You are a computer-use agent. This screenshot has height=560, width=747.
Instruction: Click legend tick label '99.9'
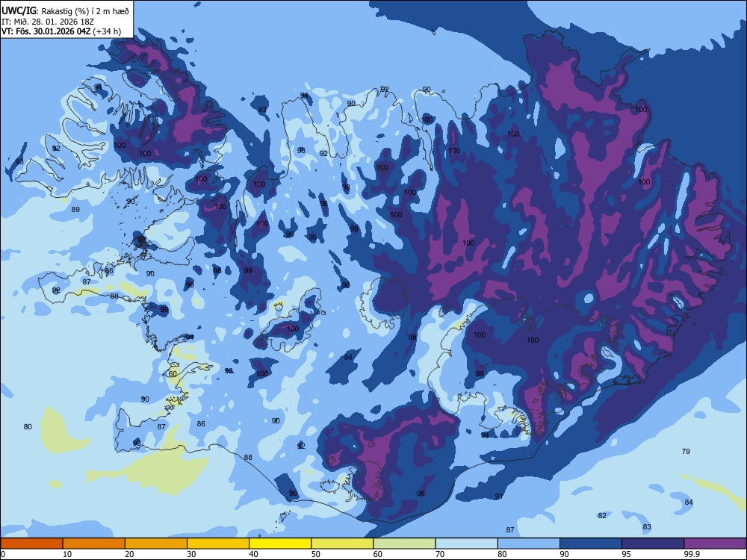click(x=692, y=554)
